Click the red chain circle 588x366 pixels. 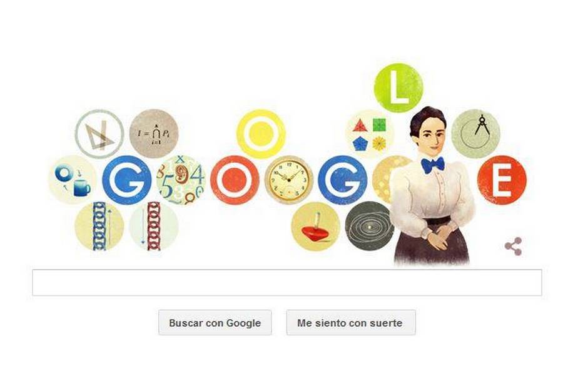[x=154, y=226]
